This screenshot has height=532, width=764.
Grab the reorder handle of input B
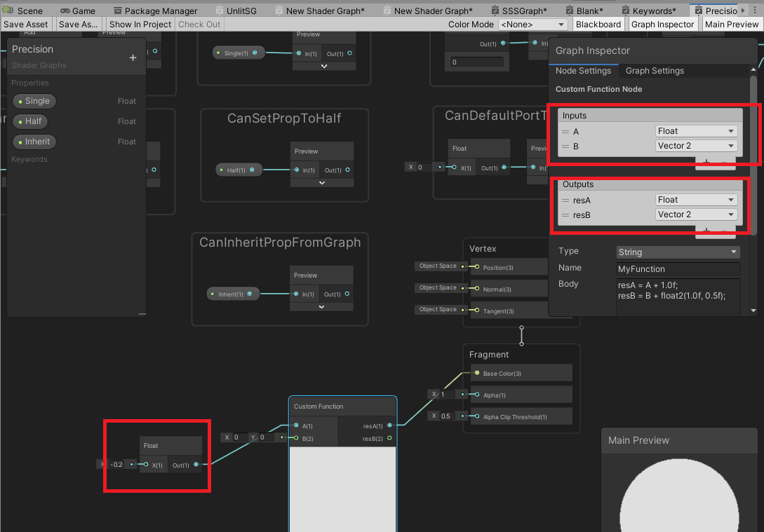click(x=565, y=146)
